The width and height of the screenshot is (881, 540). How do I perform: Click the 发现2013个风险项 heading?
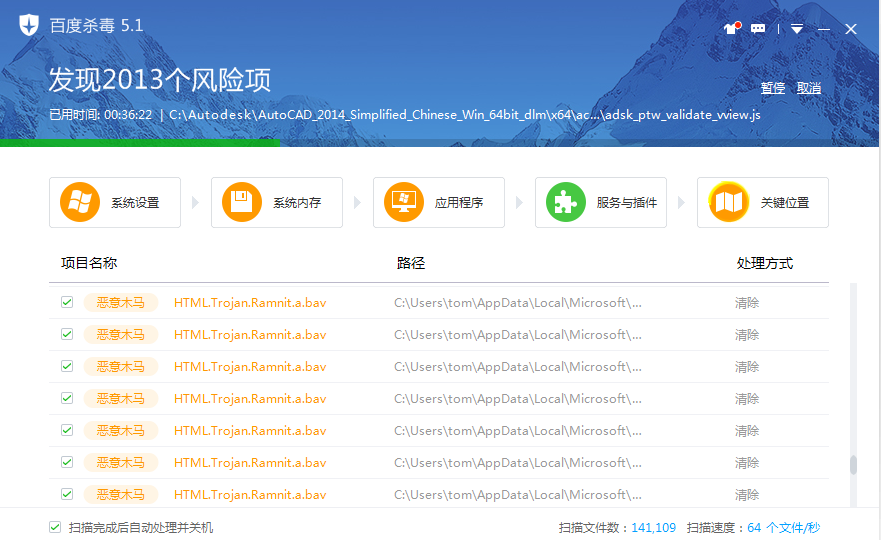click(x=160, y=79)
